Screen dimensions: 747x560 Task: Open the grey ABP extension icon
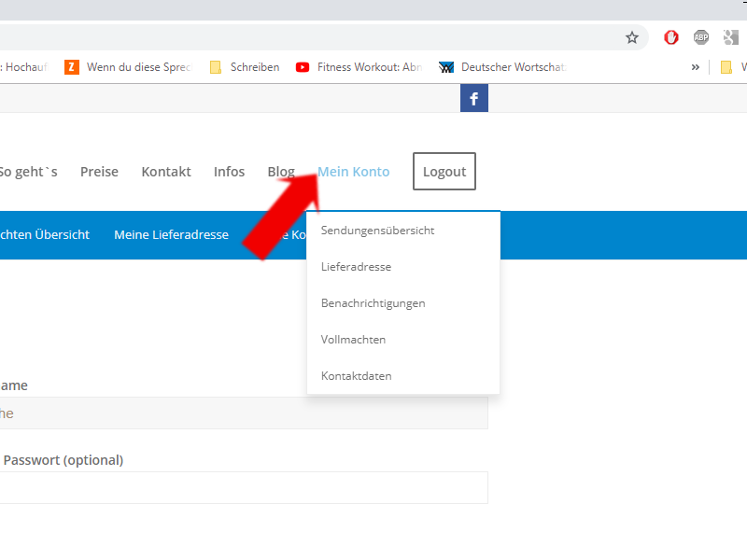pyautogui.click(x=700, y=37)
